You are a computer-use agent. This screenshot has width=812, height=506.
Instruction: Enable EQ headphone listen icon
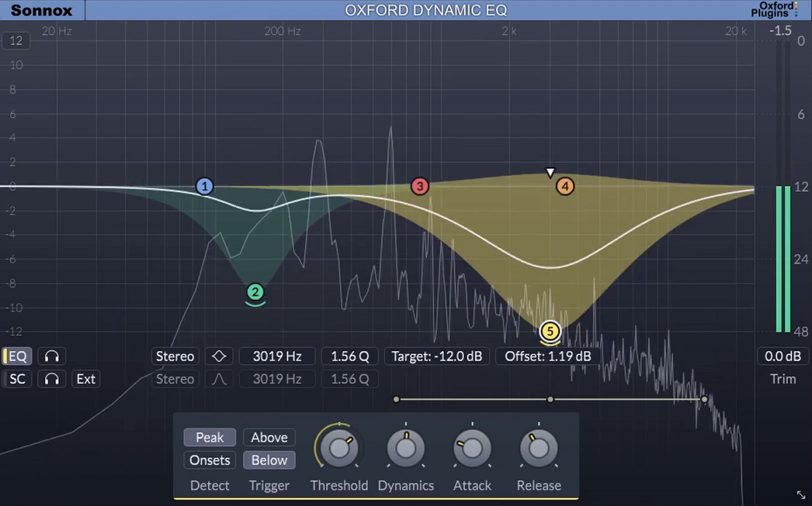tap(52, 356)
